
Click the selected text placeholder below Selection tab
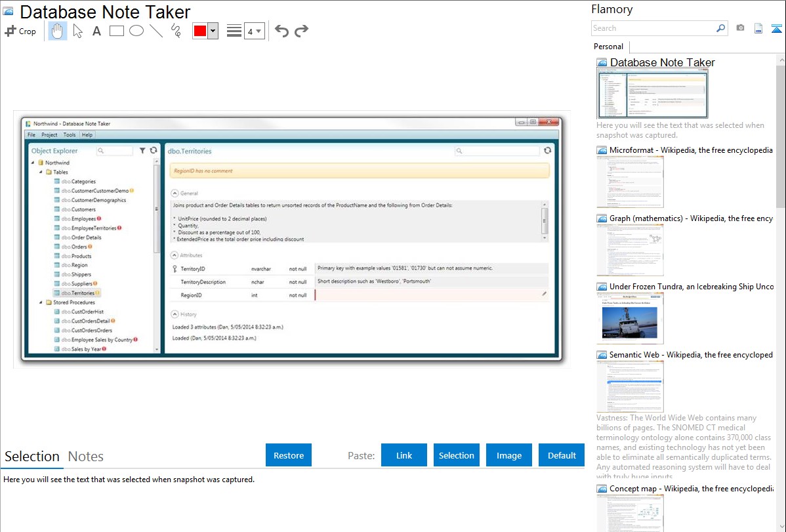129,480
